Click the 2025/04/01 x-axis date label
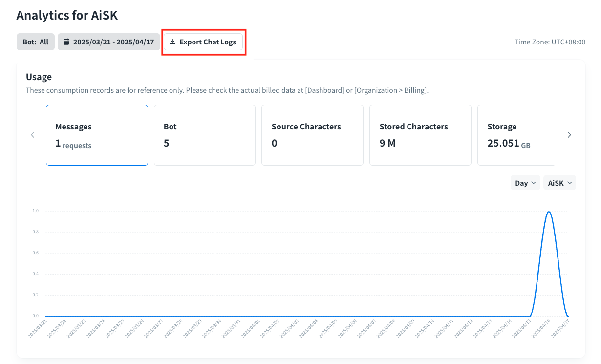The width and height of the screenshot is (601, 364). coord(253,329)
